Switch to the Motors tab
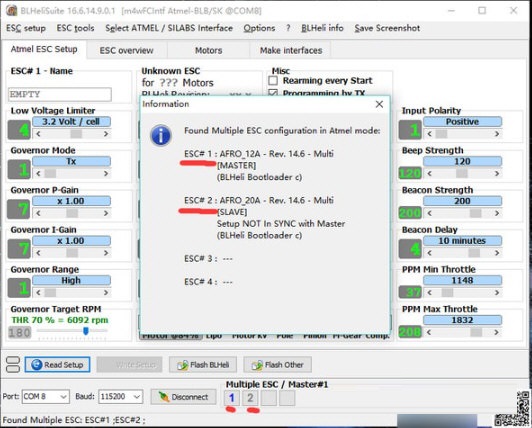Viewport: 532px width, 428px height. [x=208, y=51]
